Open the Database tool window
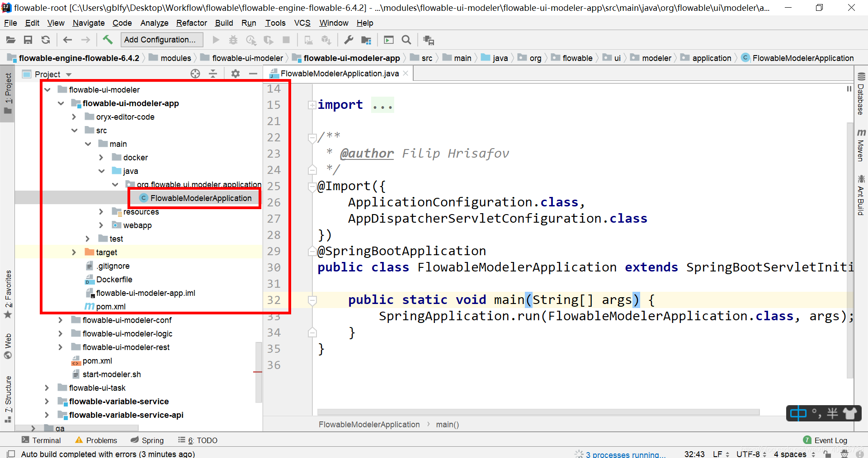 click(861, 94)
